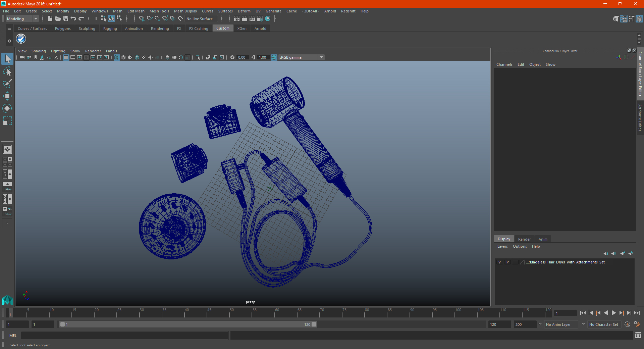Open the shelf tabs menu icon
644x349 pixels.
(x=9, y=29)
